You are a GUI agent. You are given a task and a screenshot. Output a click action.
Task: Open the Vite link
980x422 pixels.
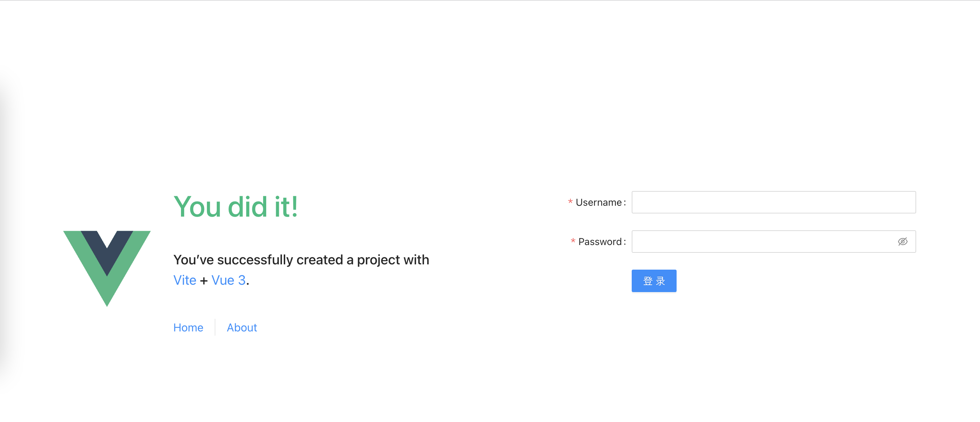click(185, 280)
